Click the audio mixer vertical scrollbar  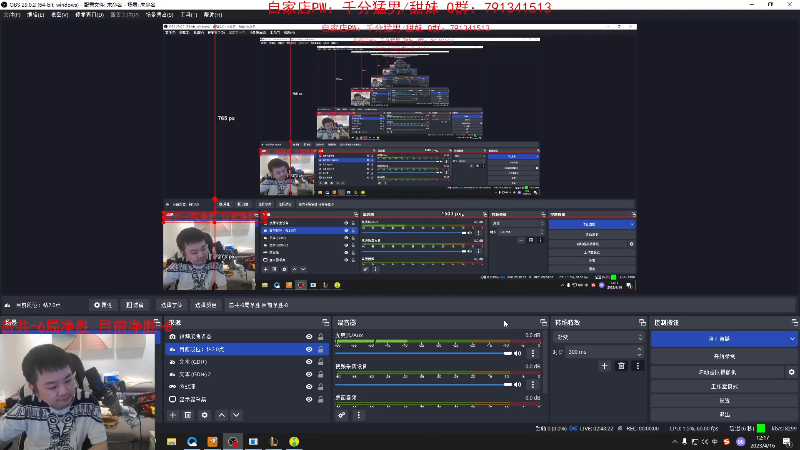click(544, 362)
